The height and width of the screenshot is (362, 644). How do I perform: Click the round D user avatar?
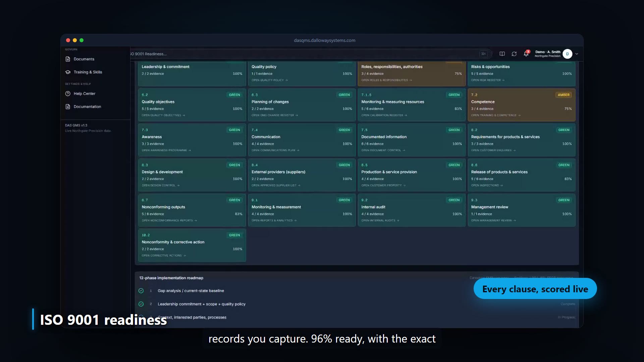tap(568, 54)
